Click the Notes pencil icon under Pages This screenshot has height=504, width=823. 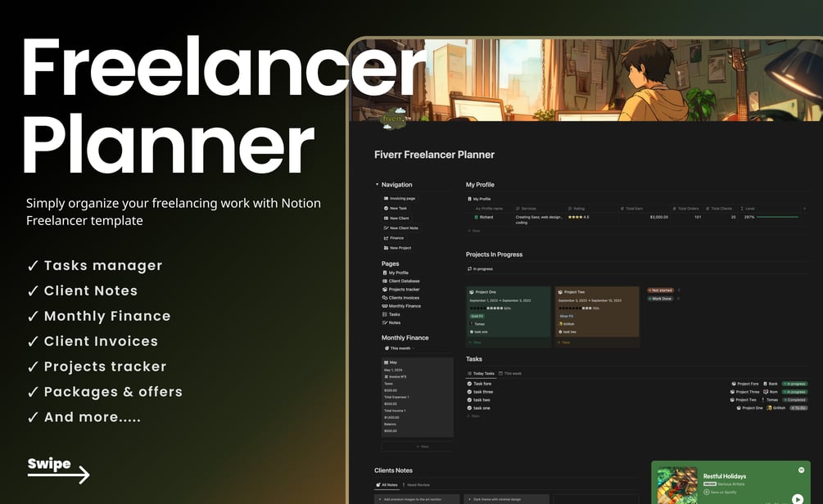tap(385, 322)
